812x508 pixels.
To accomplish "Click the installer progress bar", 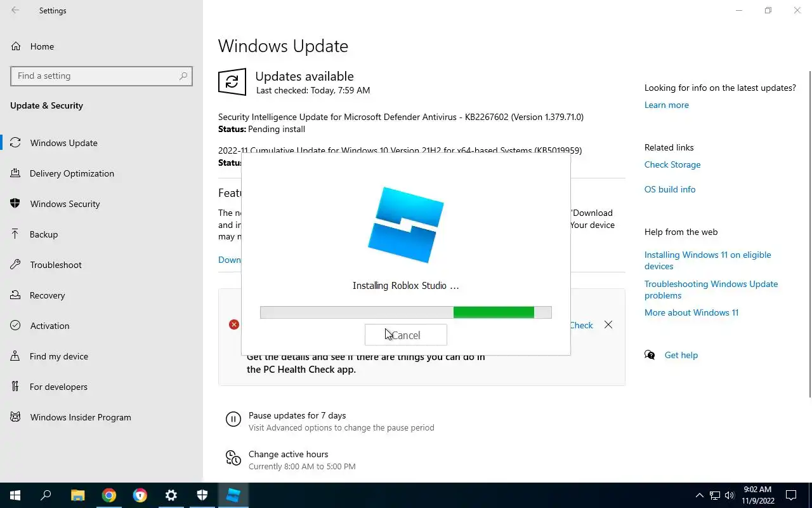I will pyautogui.click(x=406, y=312).
